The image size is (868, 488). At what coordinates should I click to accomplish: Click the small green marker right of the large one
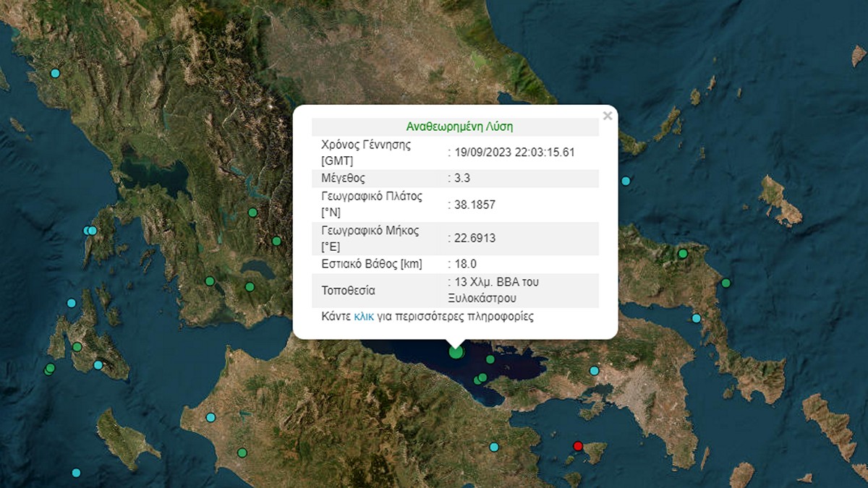tap(490, 359)
